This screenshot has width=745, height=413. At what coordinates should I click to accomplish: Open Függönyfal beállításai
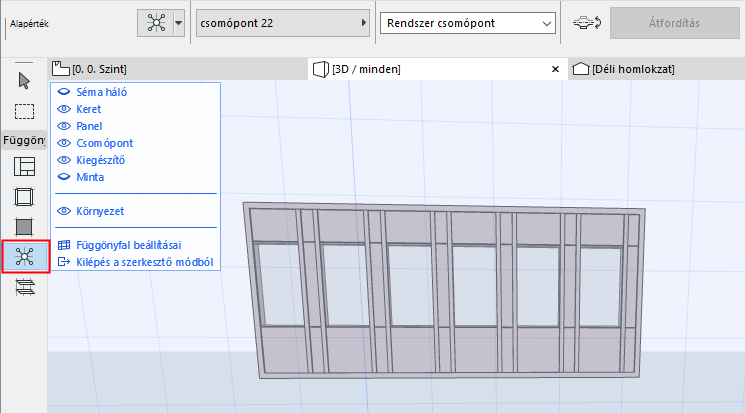129,245
